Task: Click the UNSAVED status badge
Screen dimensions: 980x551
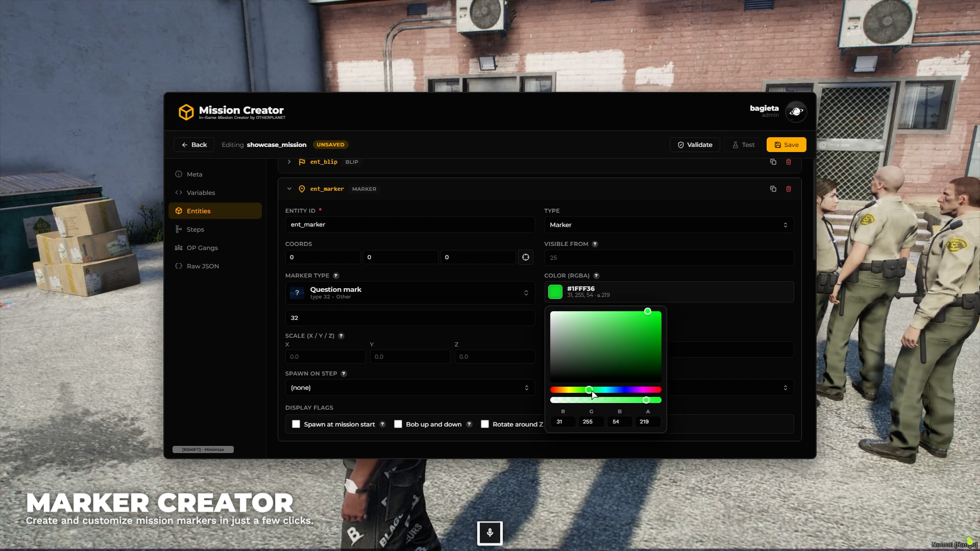Action: coord(330,145)
